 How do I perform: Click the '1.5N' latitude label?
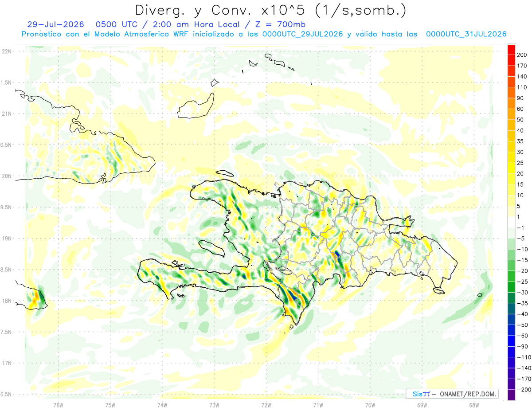pyautogui.click(x=7, y=82)
